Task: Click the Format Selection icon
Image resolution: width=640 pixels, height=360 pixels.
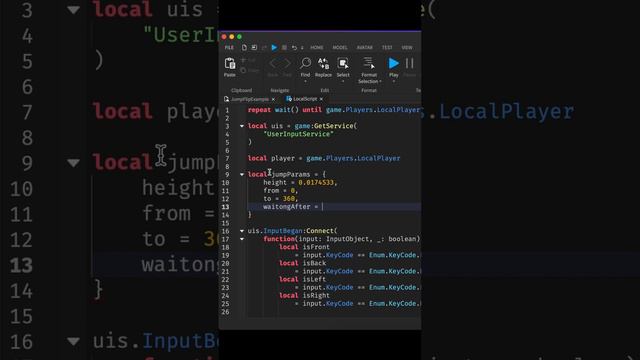Action: 369,63
